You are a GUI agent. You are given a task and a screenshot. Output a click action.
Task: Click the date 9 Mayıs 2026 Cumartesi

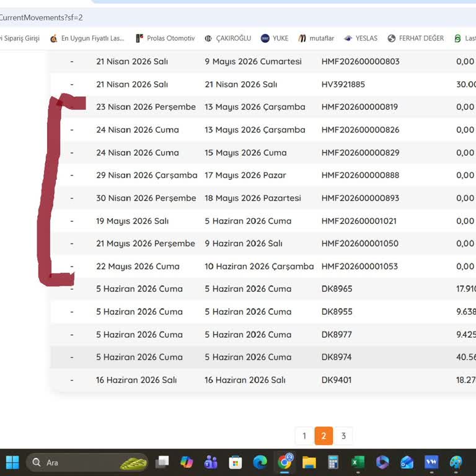(253, 61)
